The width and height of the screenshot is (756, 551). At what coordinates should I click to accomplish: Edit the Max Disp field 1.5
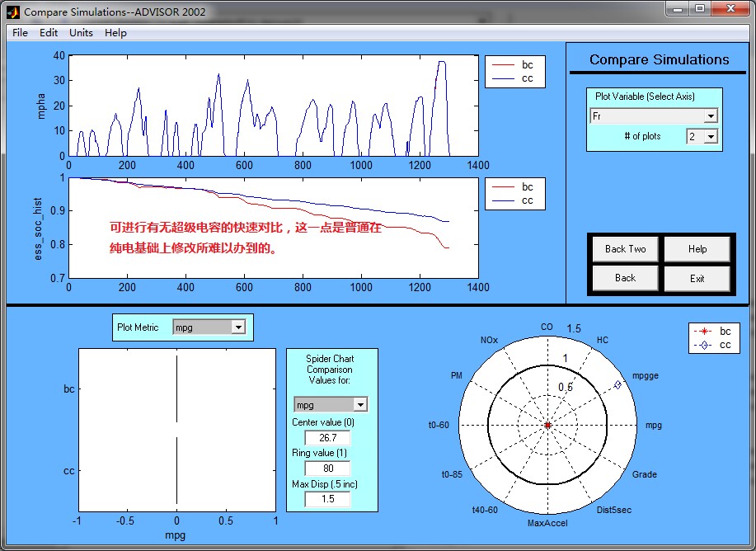[328, 499]
